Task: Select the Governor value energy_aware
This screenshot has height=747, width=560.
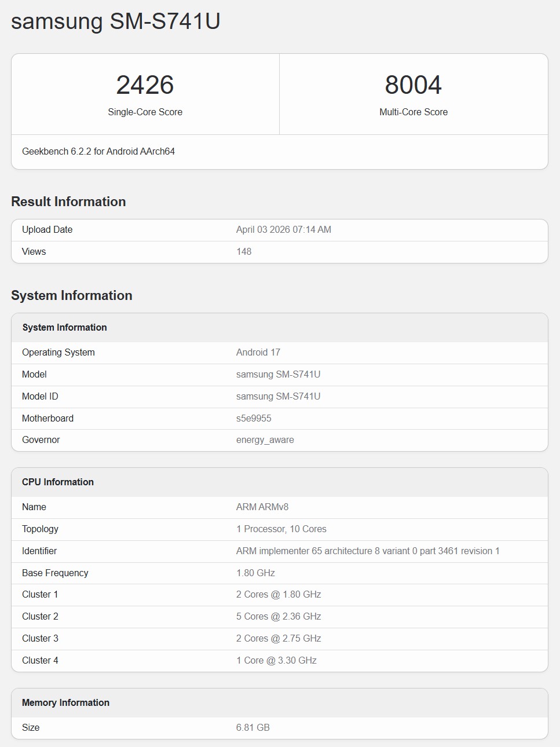Action: 265,440
